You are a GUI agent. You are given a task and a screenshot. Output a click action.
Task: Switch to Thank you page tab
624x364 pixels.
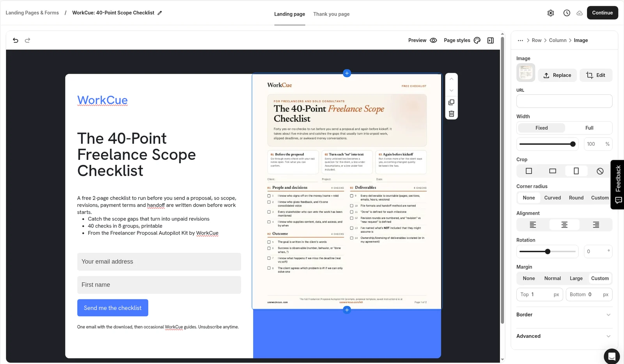click(331, 14)
